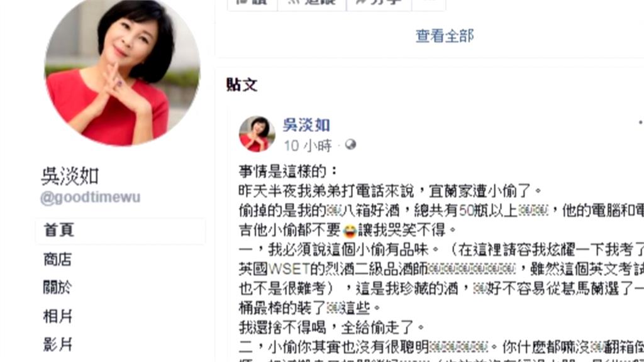Switch to the 影片 sidebar section
The image size is (644, 362).
(57, 345)
